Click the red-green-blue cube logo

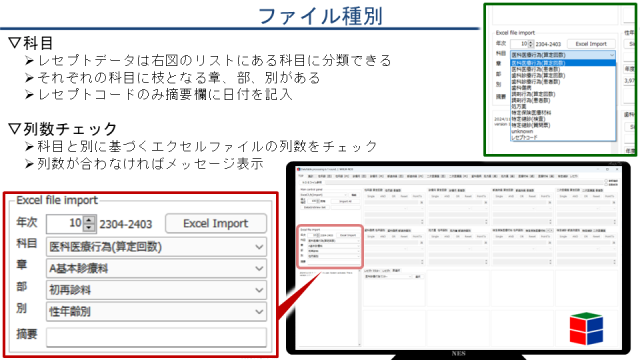pos(586,329)
